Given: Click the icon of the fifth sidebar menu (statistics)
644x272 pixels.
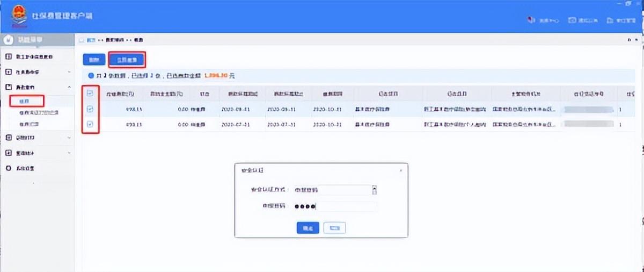Looking at the screenshot, I should click(x=9, y=153).
